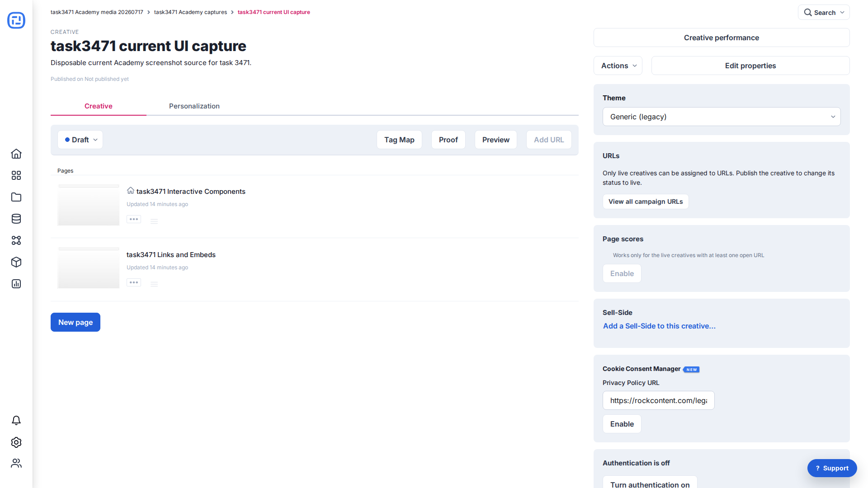Click the 'Pages' section label
The height and width of the screenshot is (488, 868).
click(x=65, y=171)
